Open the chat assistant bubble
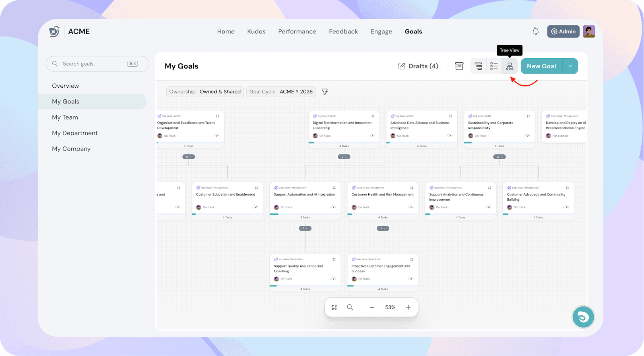Image resolution: width=644 pixels, height=356 pixels. point(583,317)
